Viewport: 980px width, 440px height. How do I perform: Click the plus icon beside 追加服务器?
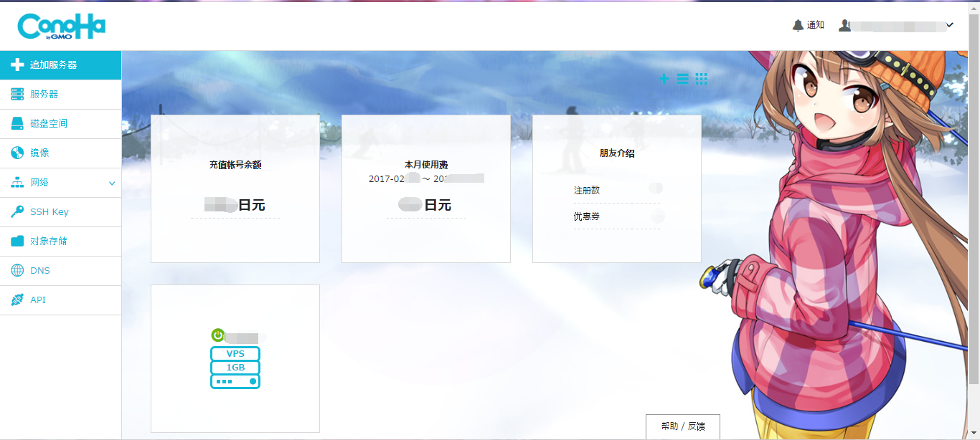(x=17, y=64)
